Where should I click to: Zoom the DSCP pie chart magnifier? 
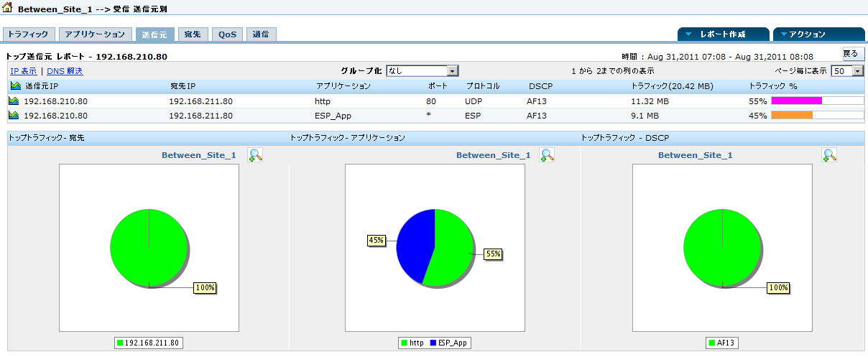click(x=830, y=154)
